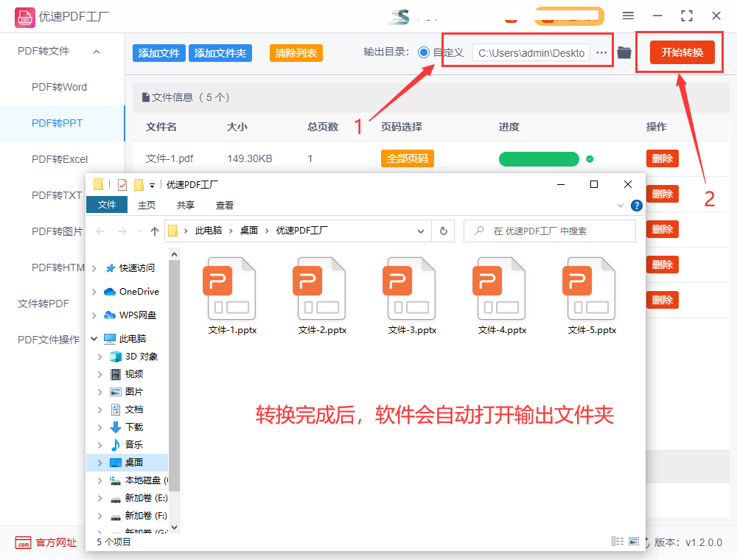Click Explorer help question mark icon

point(637,206)
